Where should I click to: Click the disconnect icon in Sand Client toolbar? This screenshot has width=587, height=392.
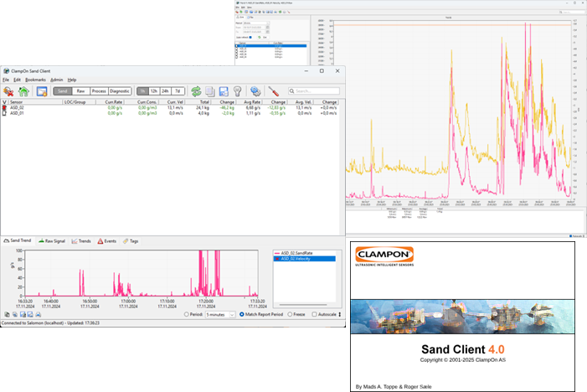pos(8,91)
